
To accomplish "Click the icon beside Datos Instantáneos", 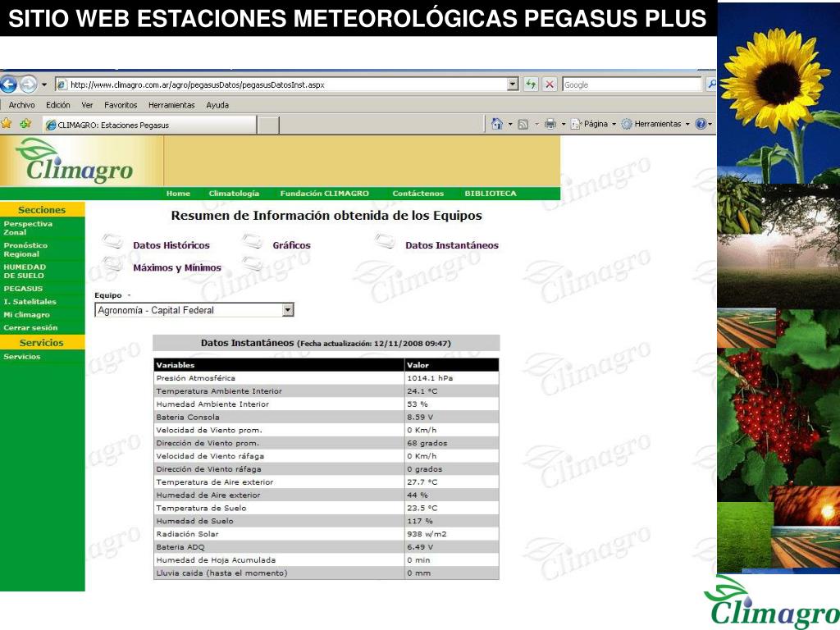I will tap(385, 241).
